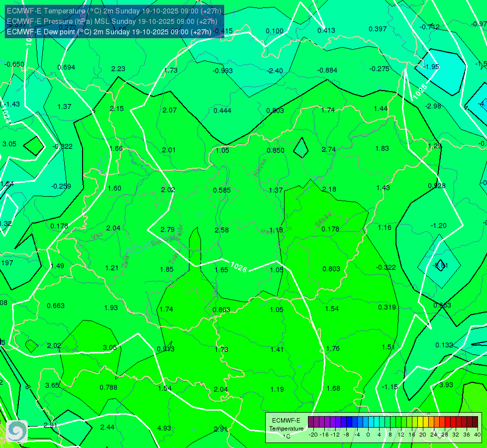The image size is (487, 448).
Task: Click the dew point value -0.275
Action: 379,69
